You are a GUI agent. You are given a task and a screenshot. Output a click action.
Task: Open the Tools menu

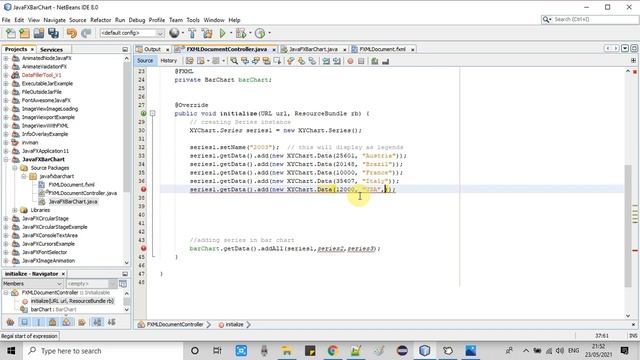click(193, 20)
